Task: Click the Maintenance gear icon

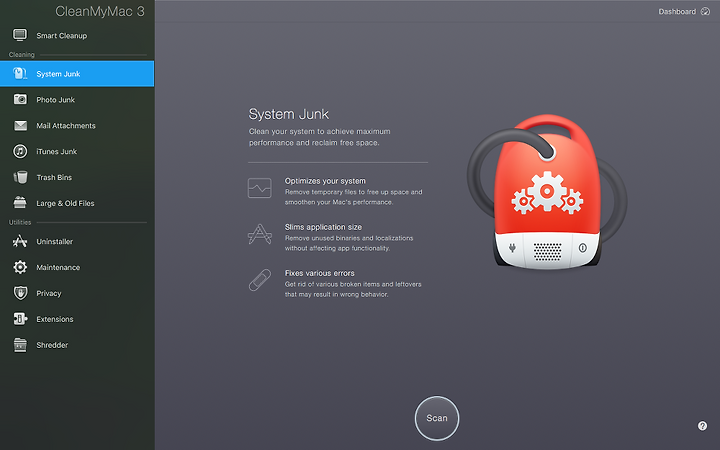Action: [x=20, y=267]
